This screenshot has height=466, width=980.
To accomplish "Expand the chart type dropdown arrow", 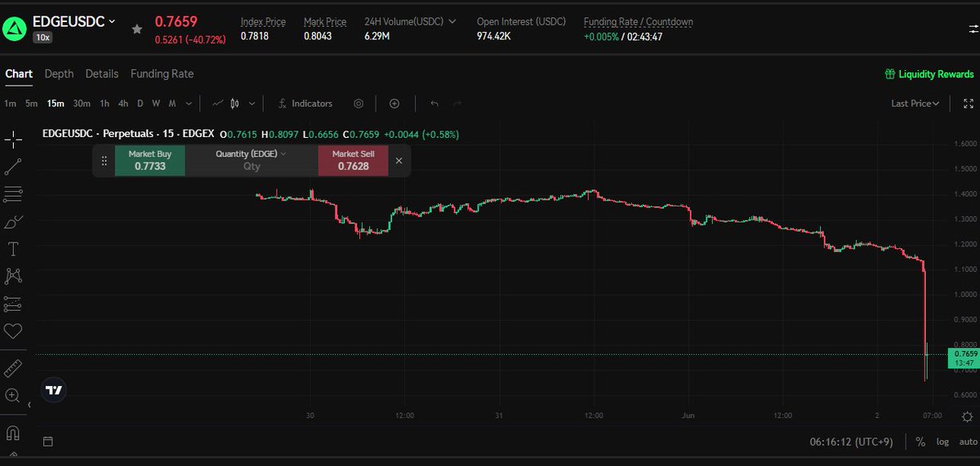I will pos(252,104).
